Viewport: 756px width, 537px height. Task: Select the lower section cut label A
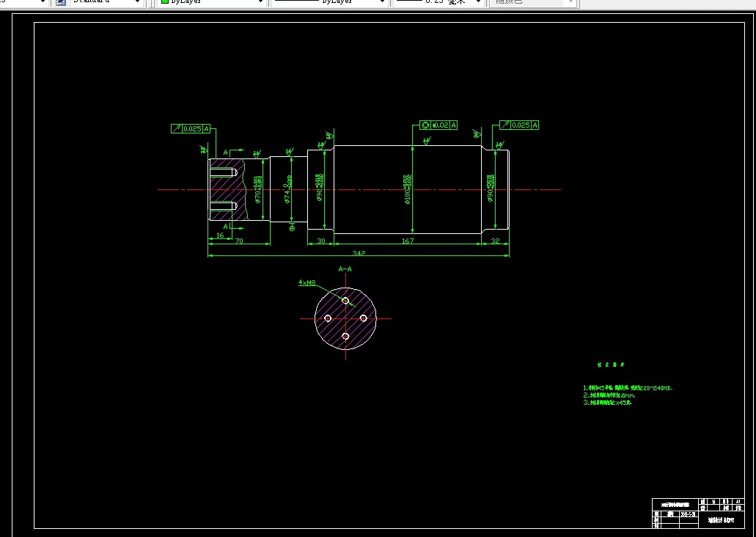click(x=225, y=226)
